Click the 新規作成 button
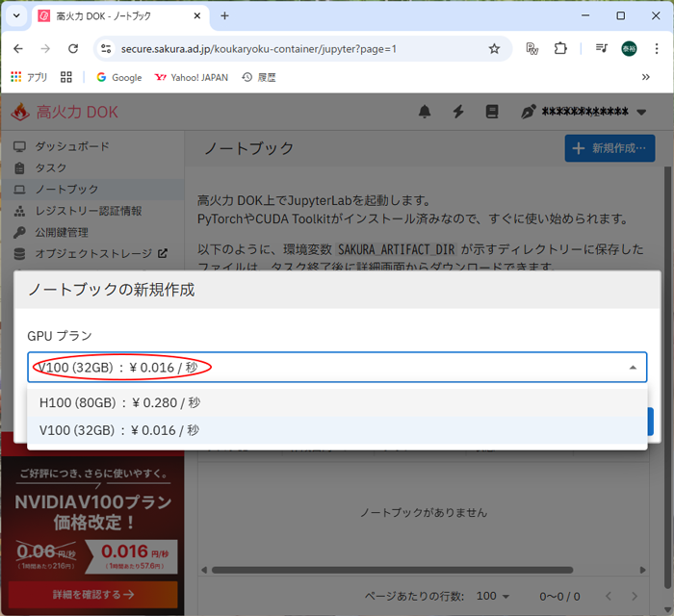The image size is (674, 616). tap(609, 148)
